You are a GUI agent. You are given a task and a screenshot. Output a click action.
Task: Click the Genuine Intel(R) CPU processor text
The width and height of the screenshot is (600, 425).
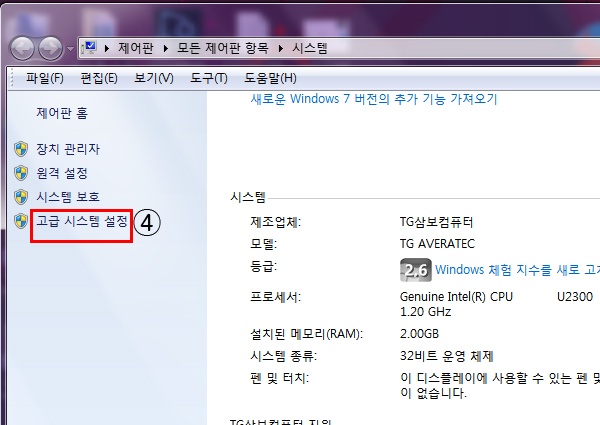[456, 296]
